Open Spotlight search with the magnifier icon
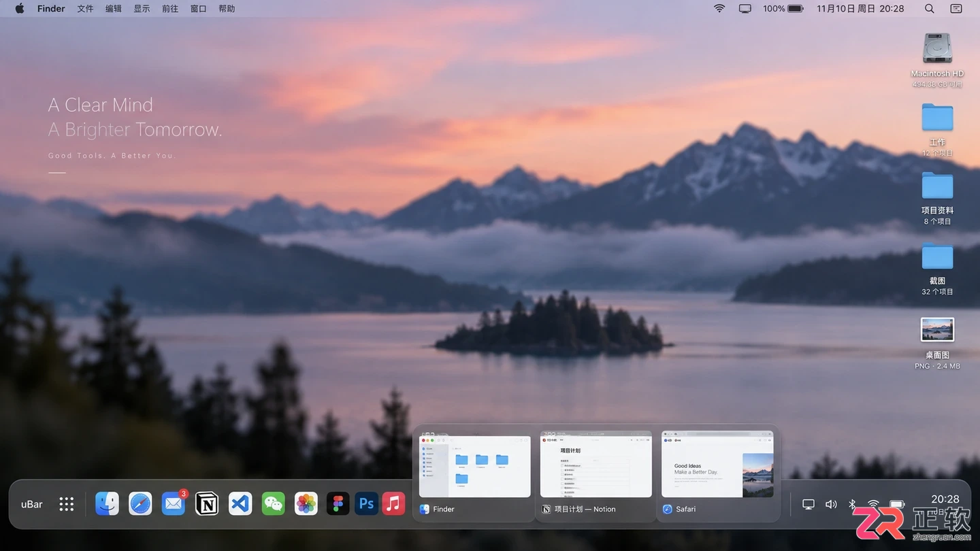This screenshot has height=551, width=980. pyautogui.click(x=930, y=9)
